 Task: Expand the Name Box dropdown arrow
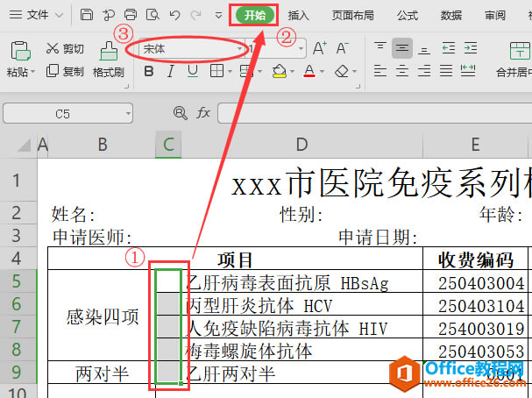[128, 113]
